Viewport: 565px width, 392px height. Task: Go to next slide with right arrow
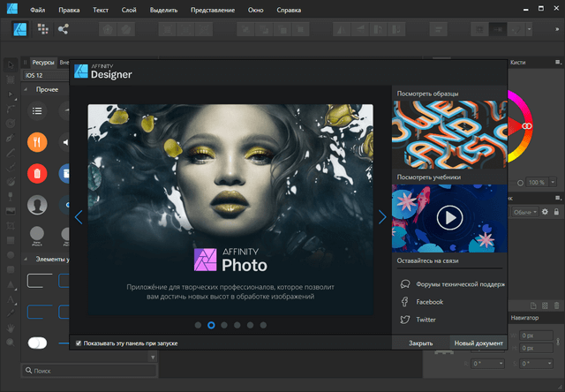click(x=381, y=217)
